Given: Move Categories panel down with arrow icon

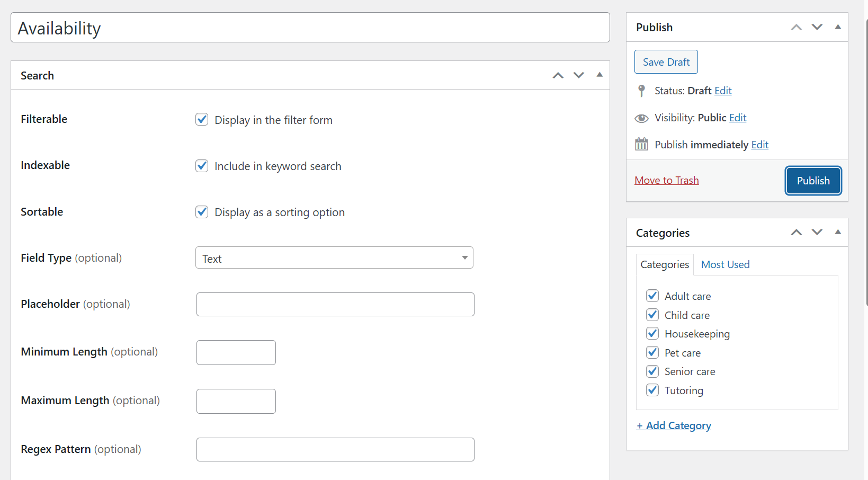Looking at the screenshot, I should pos(817,232).
